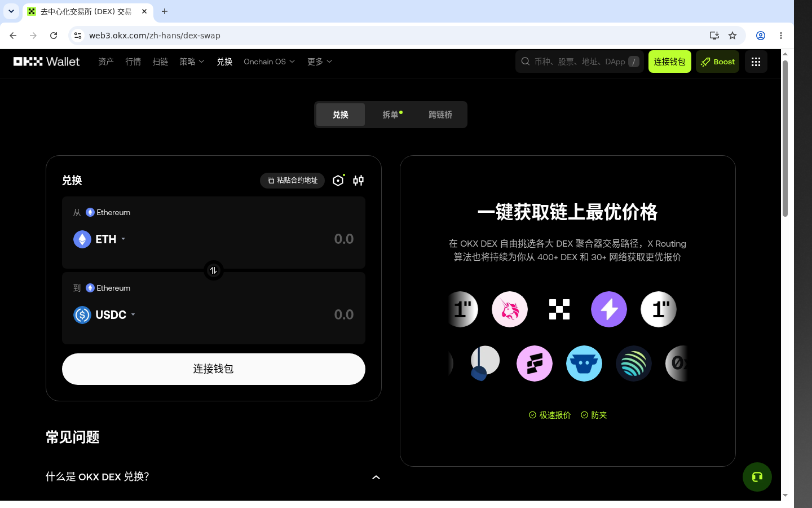
Task: Open the Chrome tab search dropdown
Action: (x=11, y=11)
